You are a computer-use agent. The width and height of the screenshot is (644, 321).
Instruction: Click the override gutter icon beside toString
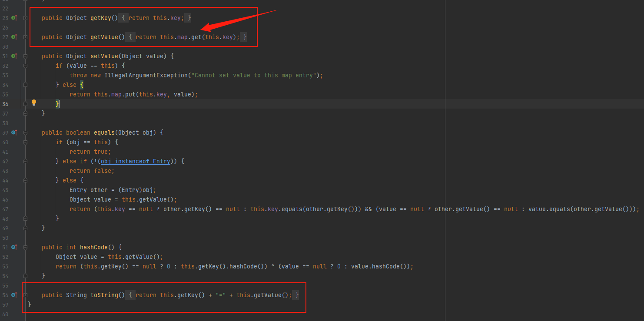pos(14,295)
